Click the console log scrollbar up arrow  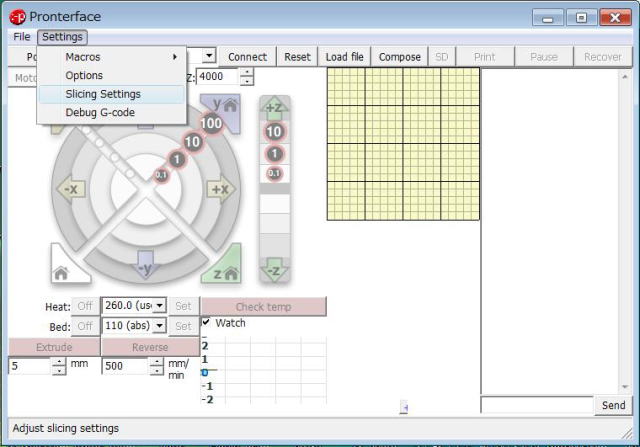pyautogui.click(x=624, y=77)
